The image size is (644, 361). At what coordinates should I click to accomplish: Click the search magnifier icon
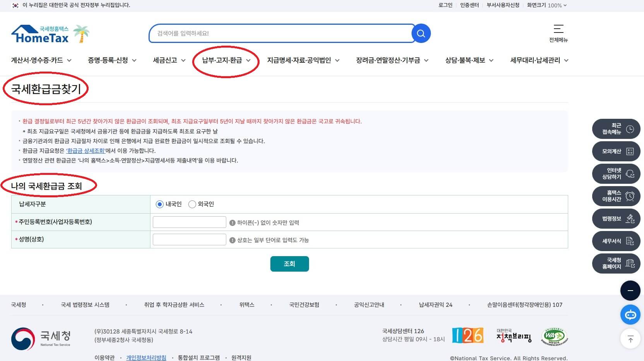[x=421, y=33]
